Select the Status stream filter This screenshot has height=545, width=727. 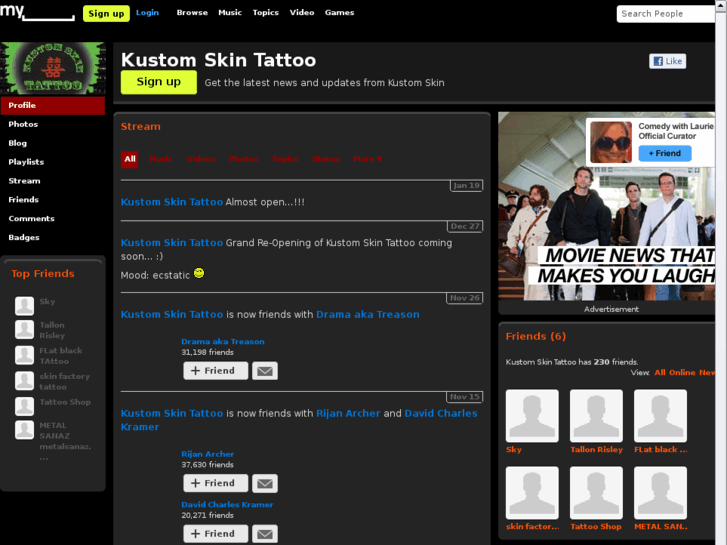point(326,159)
